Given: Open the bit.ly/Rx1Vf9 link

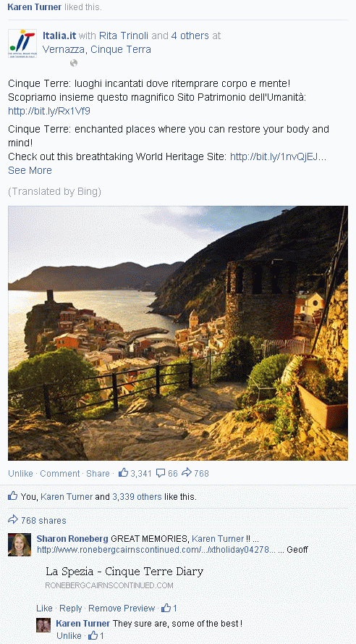Looking at the screenshot, I should pos(49,111).
